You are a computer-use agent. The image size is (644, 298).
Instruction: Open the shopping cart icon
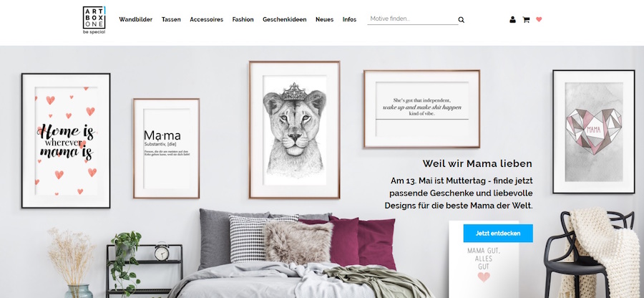coord(526,19)
